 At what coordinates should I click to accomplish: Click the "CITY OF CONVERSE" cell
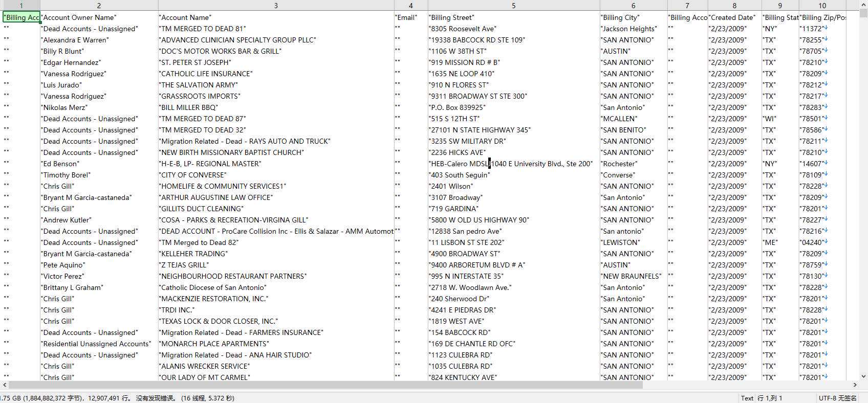276,175
